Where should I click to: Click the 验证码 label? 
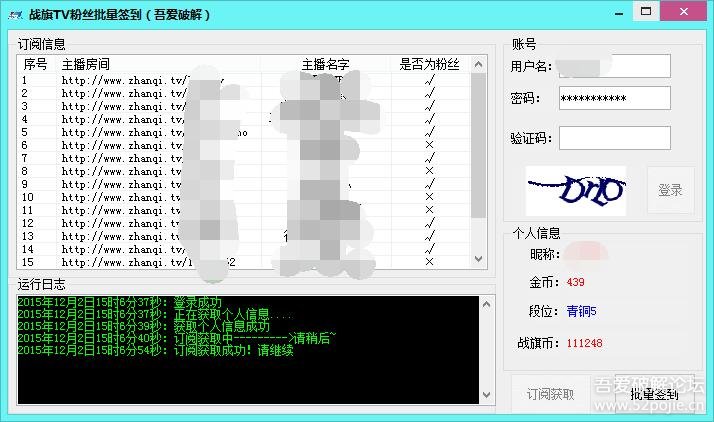(531, 138)
